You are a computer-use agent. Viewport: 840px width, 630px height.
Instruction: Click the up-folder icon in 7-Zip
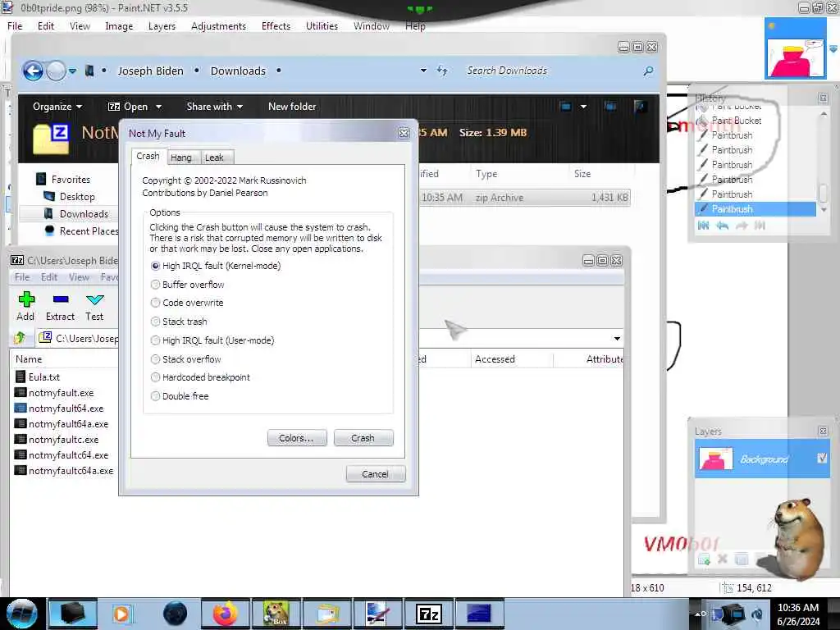[21, 337]
